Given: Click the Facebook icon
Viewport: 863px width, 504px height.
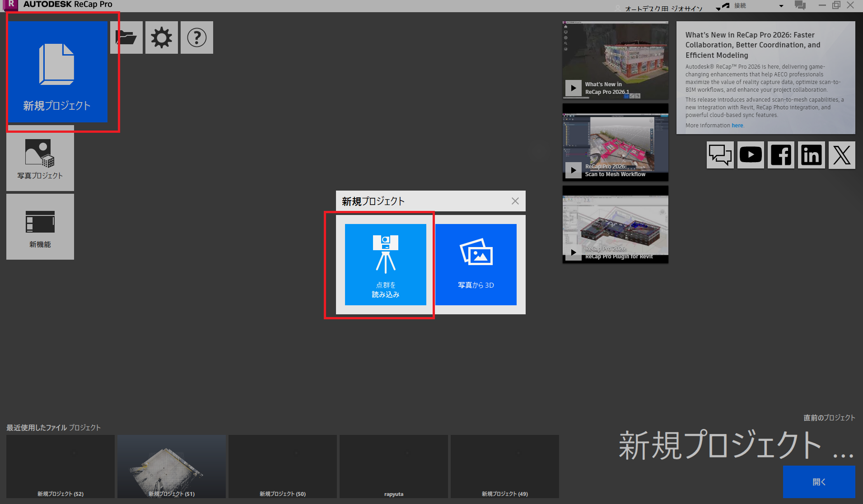Looking at the screenshot, I should pos(781,155).
